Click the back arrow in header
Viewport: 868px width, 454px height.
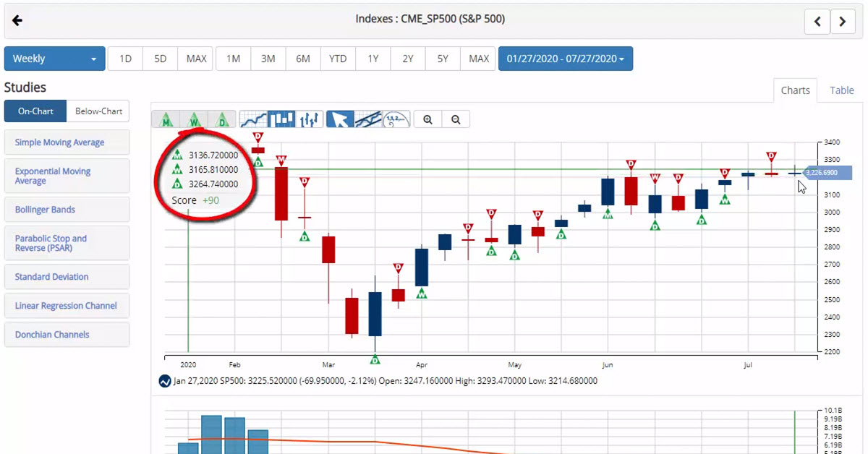pos(17,20)
